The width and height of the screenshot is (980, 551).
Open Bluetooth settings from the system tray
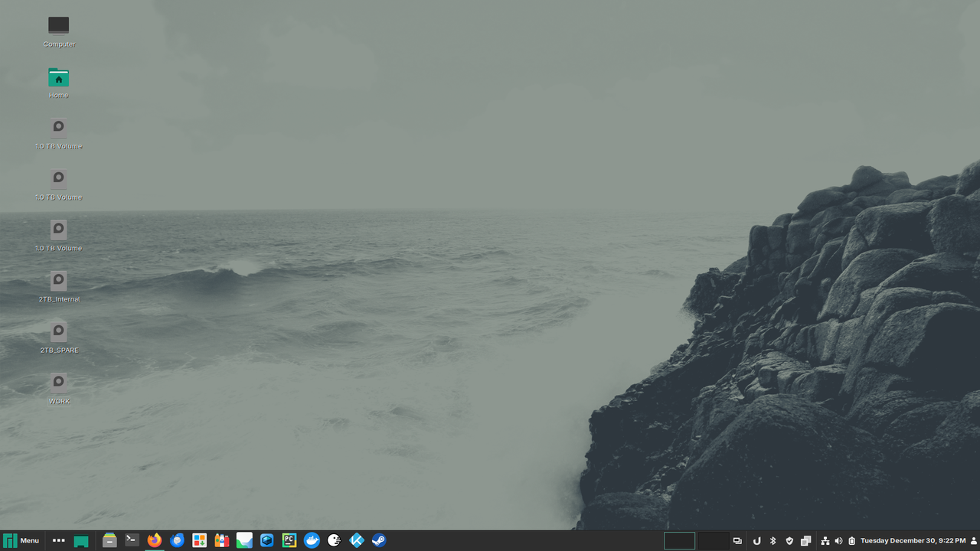point(773,540)
